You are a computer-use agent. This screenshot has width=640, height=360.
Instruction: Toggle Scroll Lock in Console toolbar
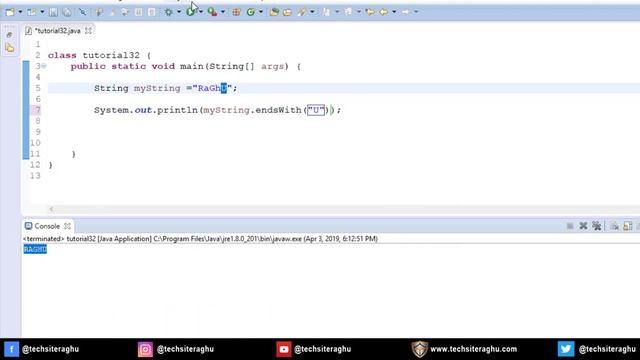click(628, 226)
